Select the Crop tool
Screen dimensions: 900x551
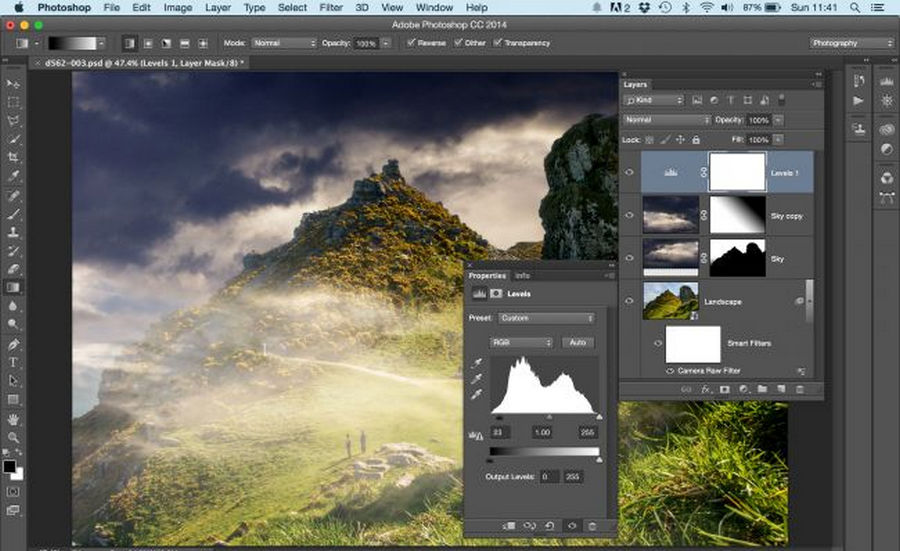tap(13, 157)
